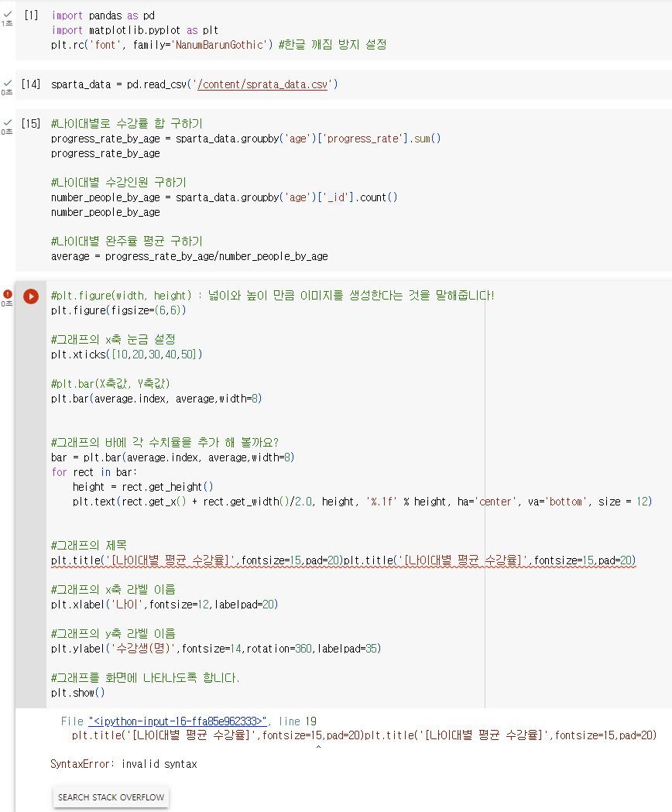
Task: Click the progress_rate_by_age groupby sum line
Action: [246, 139]
